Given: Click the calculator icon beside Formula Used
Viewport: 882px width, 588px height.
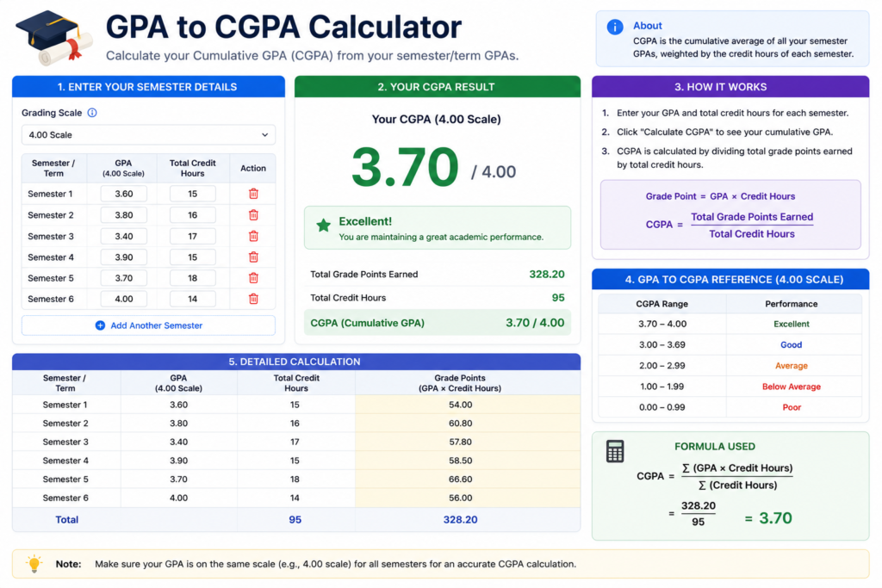Looking at the screenshot, I should [x=615, y=451].
